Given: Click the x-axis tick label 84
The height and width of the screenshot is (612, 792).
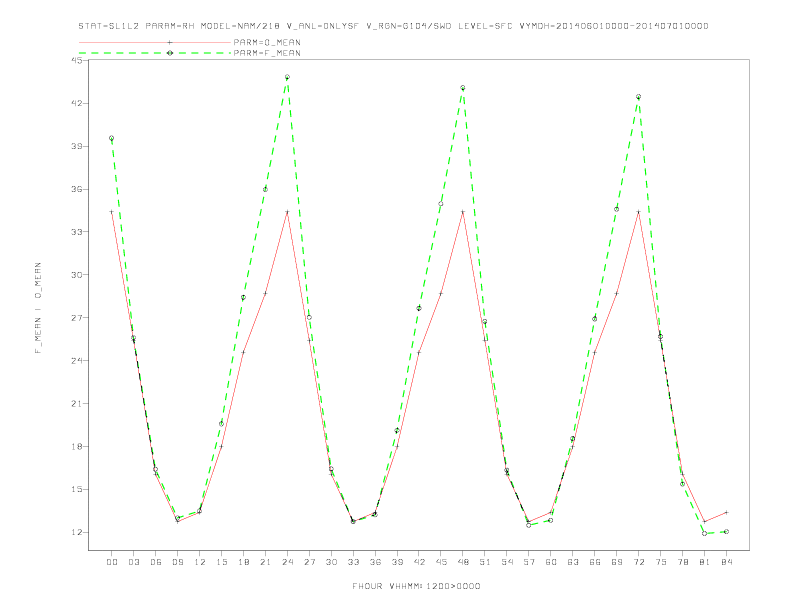Looking at the screenshot, I should [726, 562].
